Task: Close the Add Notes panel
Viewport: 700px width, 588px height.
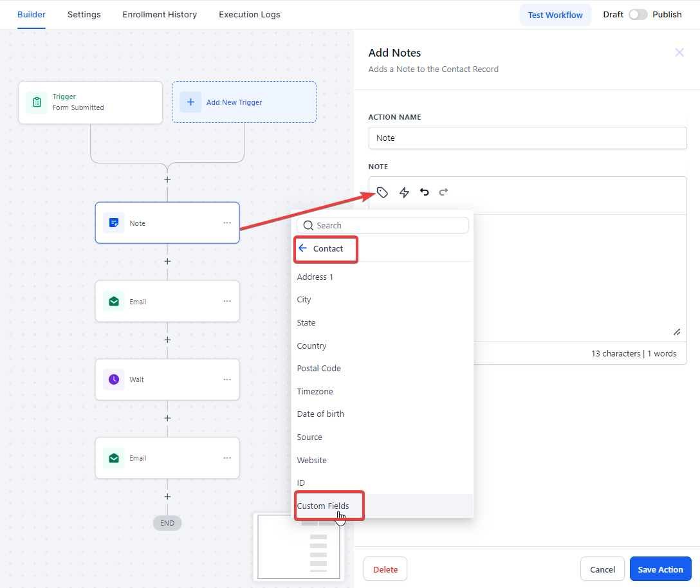Action: tap(679, 53)
